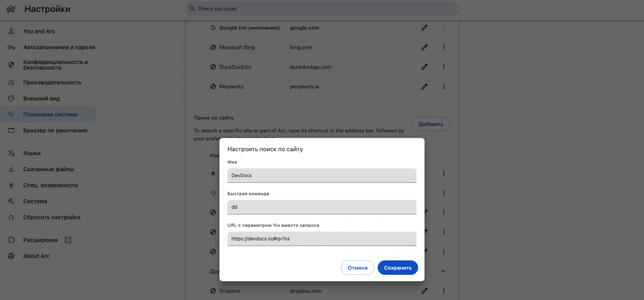Screen dimensions: 644x300
Task: Click the reset icon for Сбросить настройки
Action: tap(11, 217)
